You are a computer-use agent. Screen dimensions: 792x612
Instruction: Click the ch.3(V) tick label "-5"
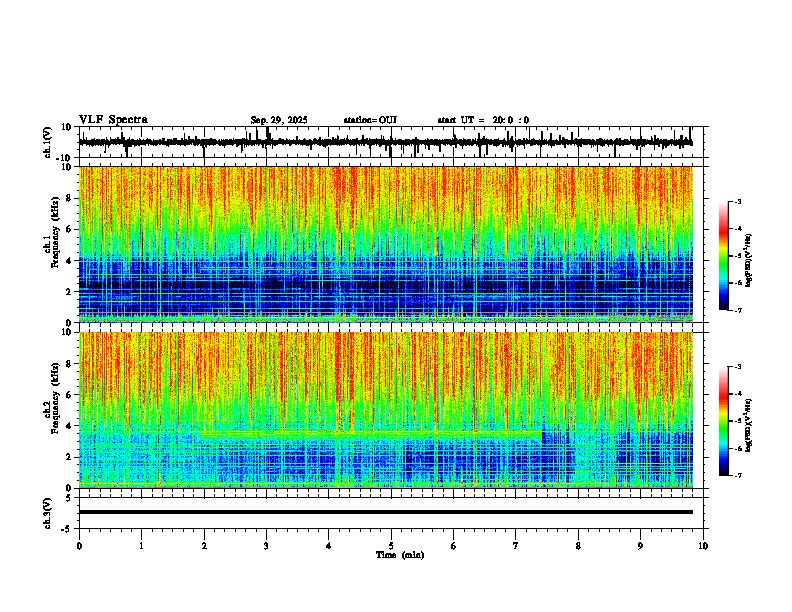tap(67, 529)
